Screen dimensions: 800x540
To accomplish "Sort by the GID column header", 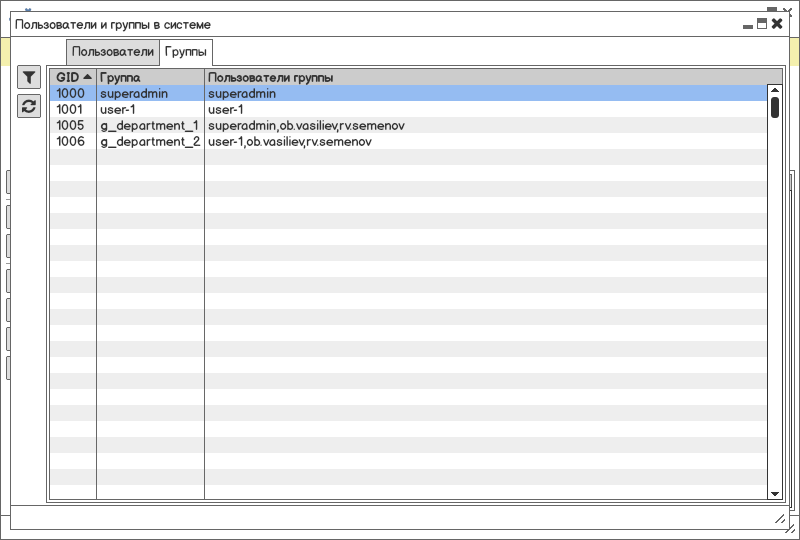I will [73, 78].
